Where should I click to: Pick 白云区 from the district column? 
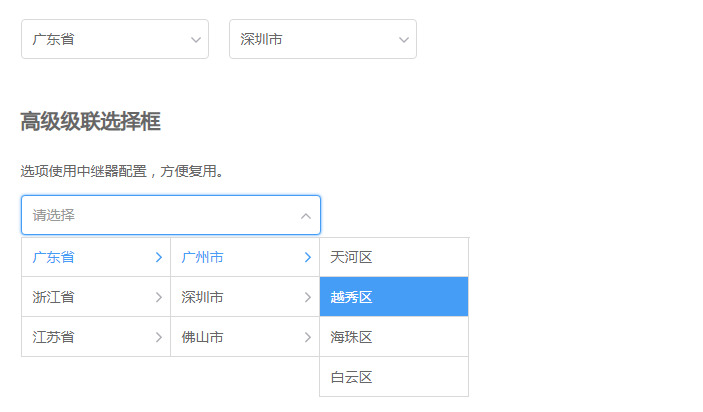pyautogui.click(x=394, y=377)
